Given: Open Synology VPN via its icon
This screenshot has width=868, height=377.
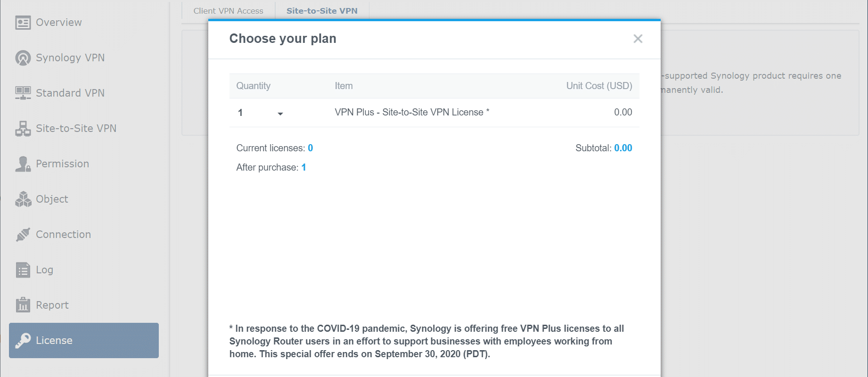Looking at the screenshot, I should click(23, 58).
